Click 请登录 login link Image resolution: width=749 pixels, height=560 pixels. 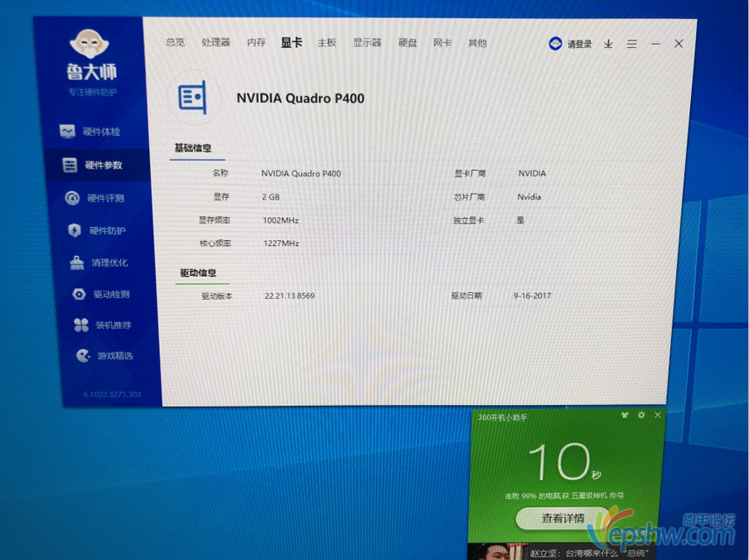[579, 44]
